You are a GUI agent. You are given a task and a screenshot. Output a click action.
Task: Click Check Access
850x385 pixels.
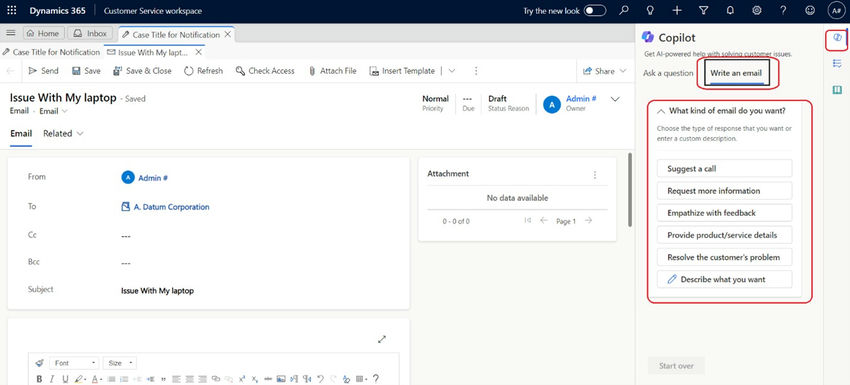(265, 71)
